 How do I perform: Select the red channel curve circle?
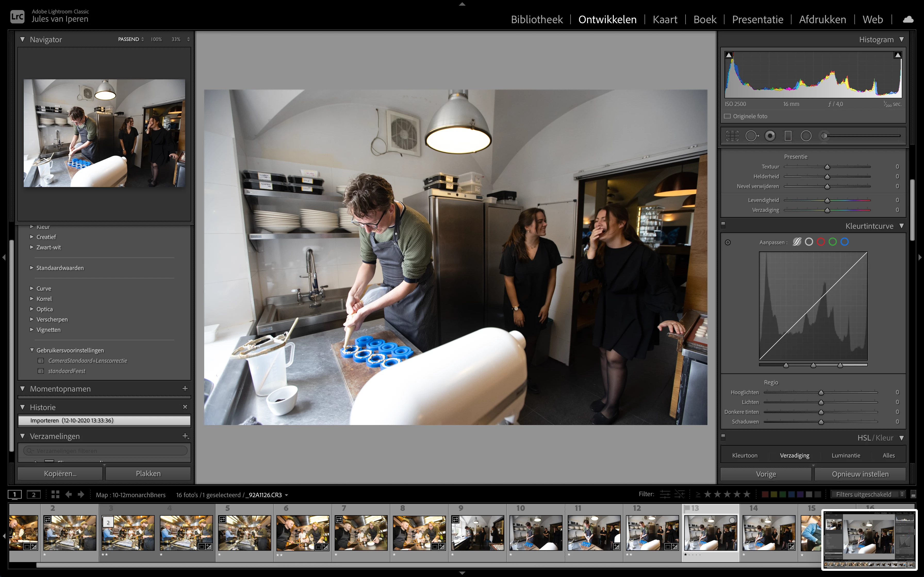(821, 242)
